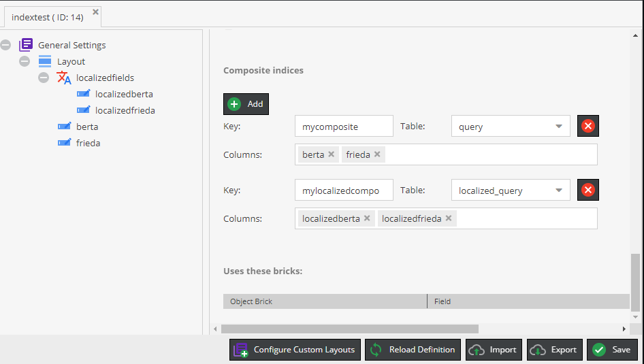Remove localizedberta tag from Columns
Viewport: 644px width, 364px height.
click(367, 218)
